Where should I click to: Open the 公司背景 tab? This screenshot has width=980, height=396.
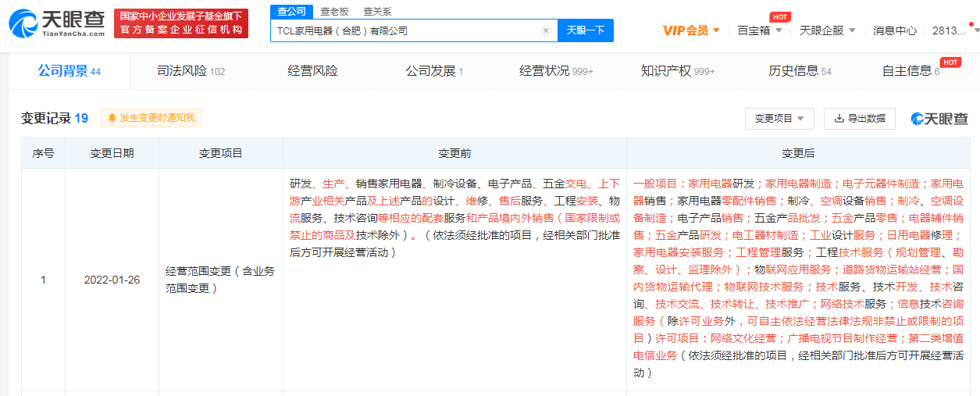coord(69,71)
